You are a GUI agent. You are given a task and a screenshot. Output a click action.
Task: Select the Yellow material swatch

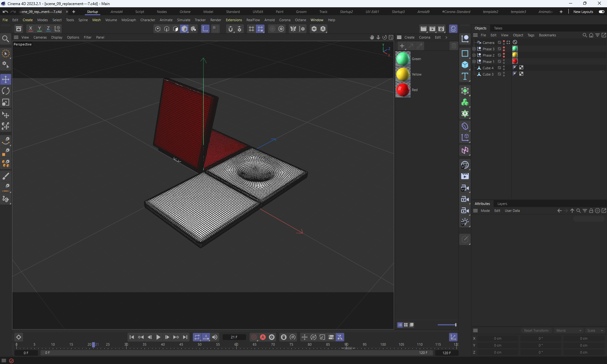(x=403, y=74)
